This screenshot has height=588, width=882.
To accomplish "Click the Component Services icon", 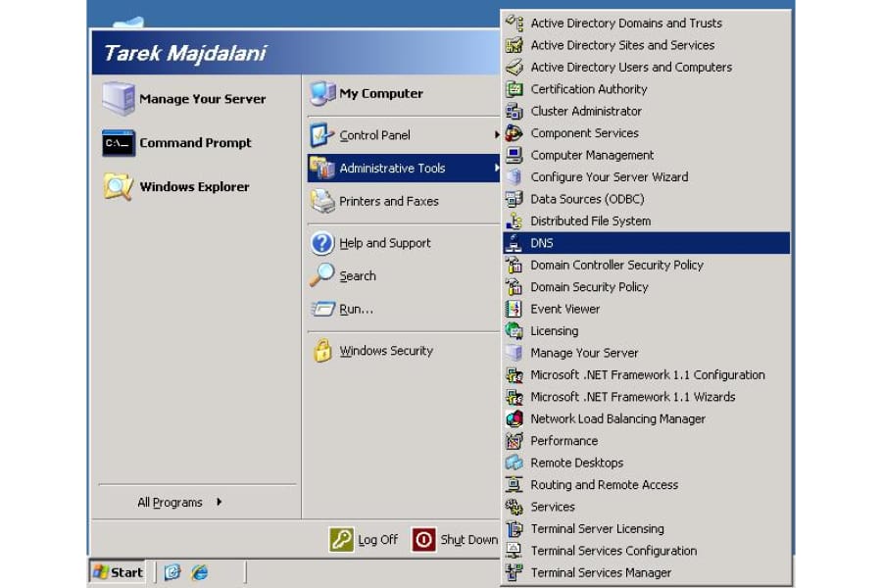I will pyautogui.click(x=514, y=133).
